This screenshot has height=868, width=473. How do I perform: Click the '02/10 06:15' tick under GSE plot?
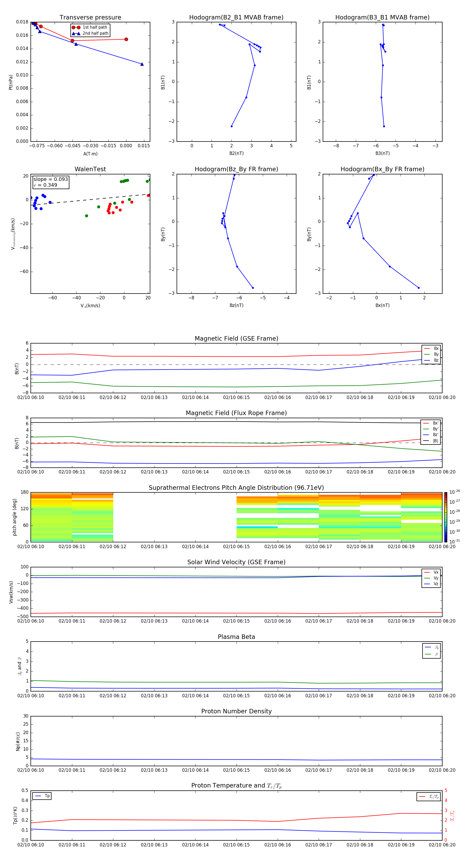236,398
